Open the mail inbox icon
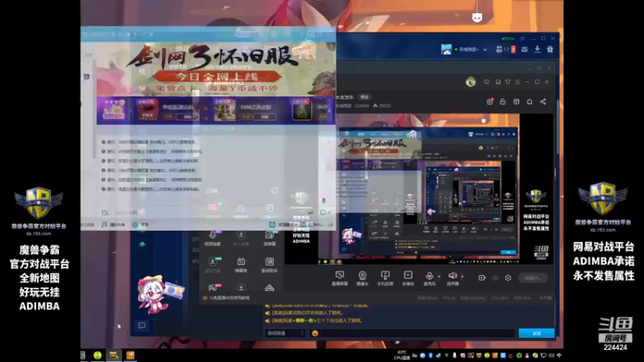The height and width of the screenshot is (362, 644). click(525, 49)
